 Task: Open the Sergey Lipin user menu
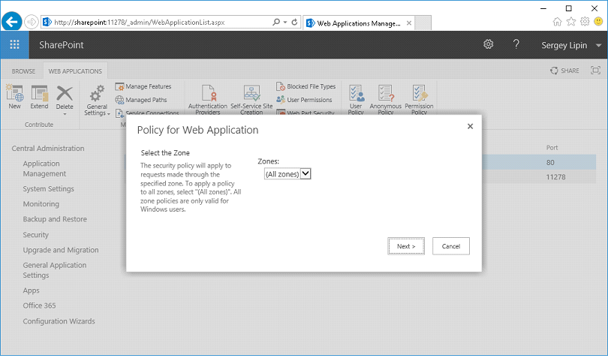tap(571, 45)
